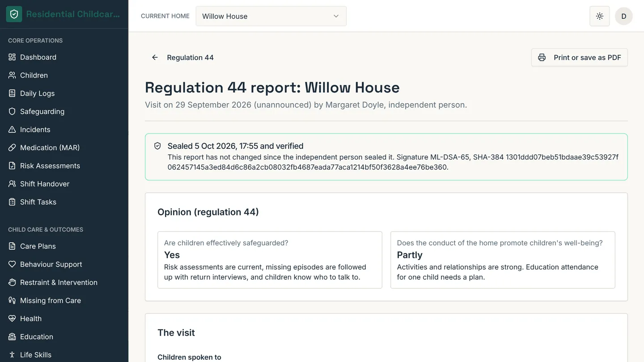644x362 pixels.
Task: Open the Incidents menu item
Action: pyautogui.click(x=64, y=130)
